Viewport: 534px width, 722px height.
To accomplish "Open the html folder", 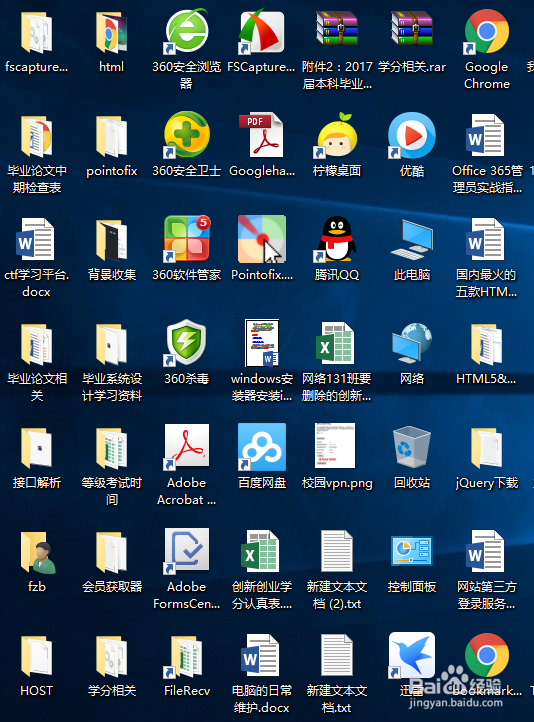I will click(x=111, y=33).
